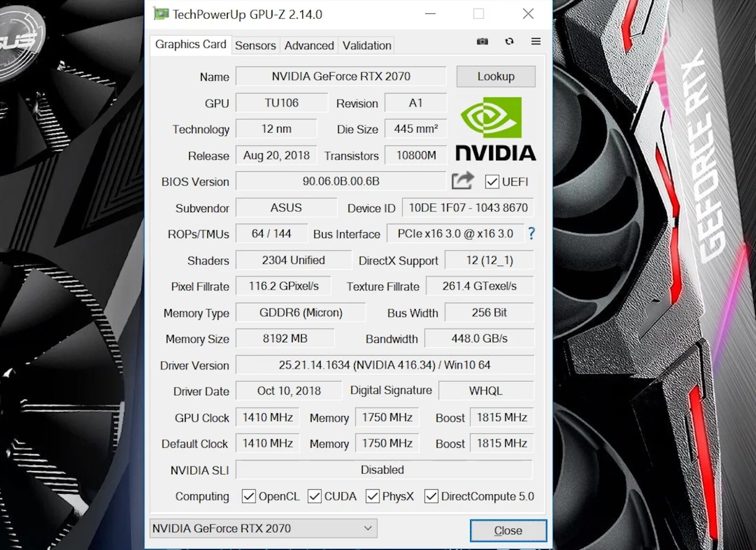Close the window with the X button
The image size is (756, 550).
[x=528, y=14]
